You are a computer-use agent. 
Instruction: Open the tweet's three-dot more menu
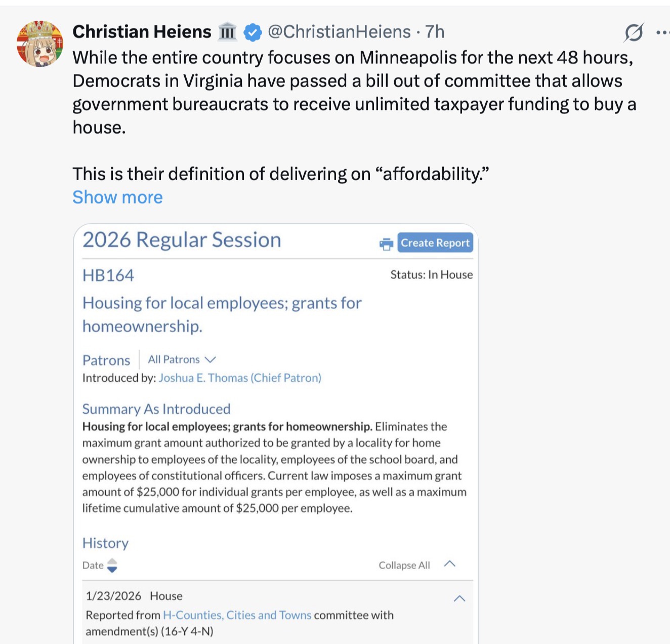(662, 32)
